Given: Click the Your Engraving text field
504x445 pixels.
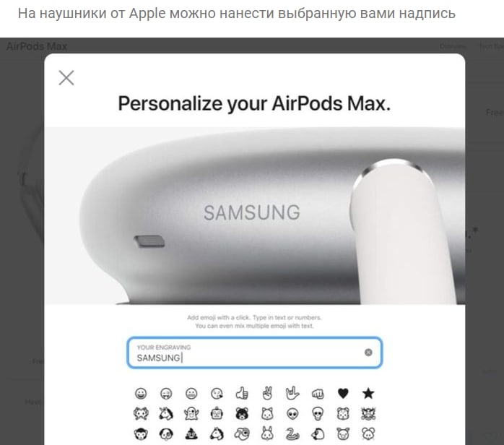Looking at the screenshot, I should click(255, 353).
